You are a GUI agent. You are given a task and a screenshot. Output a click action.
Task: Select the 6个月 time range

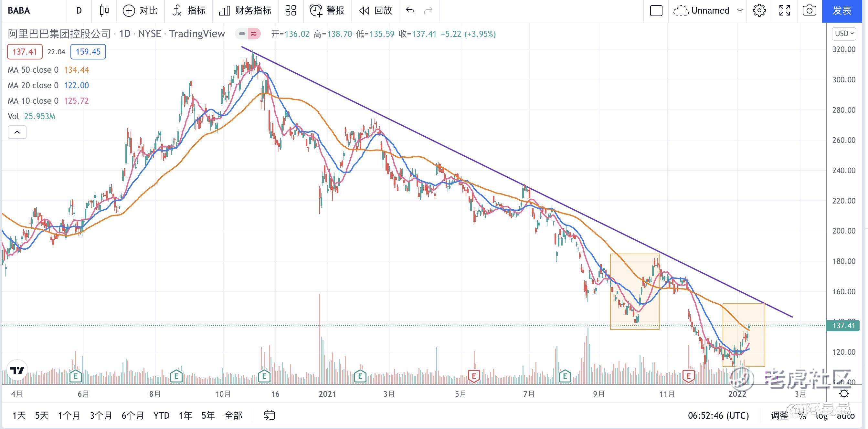coord(133,415)
